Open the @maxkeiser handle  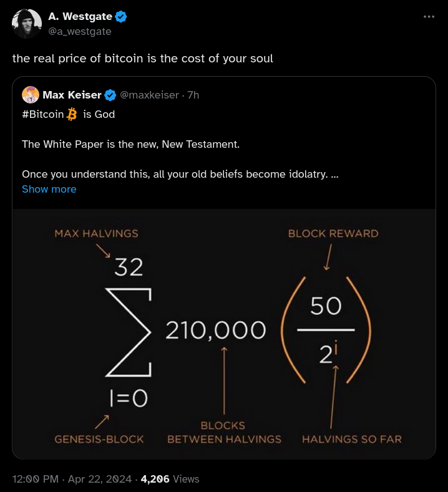[x=149, y=95]
